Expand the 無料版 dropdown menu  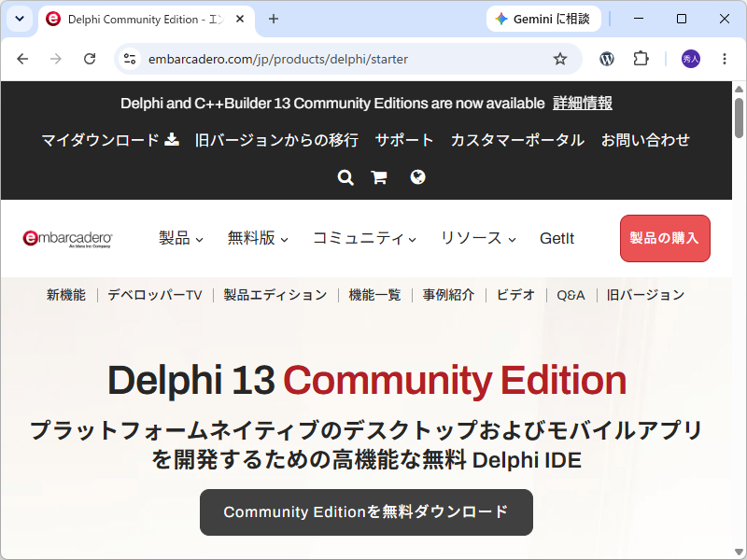click(258, 238)
